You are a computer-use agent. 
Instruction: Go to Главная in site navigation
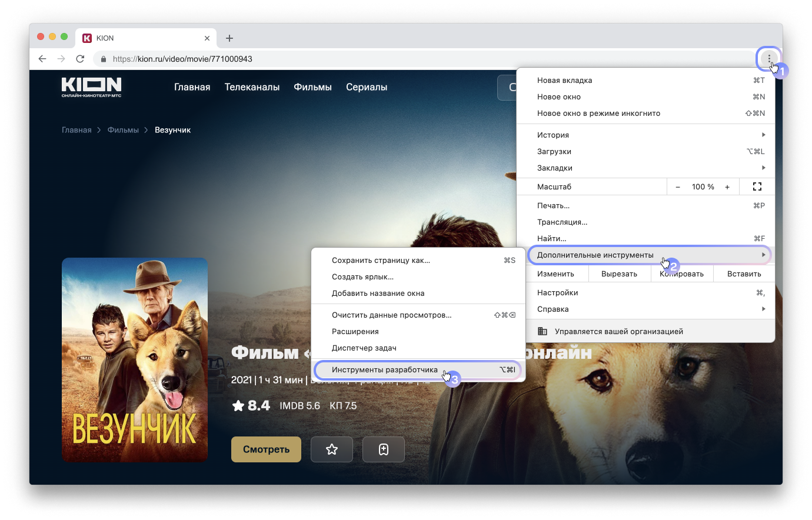point(192,87)
